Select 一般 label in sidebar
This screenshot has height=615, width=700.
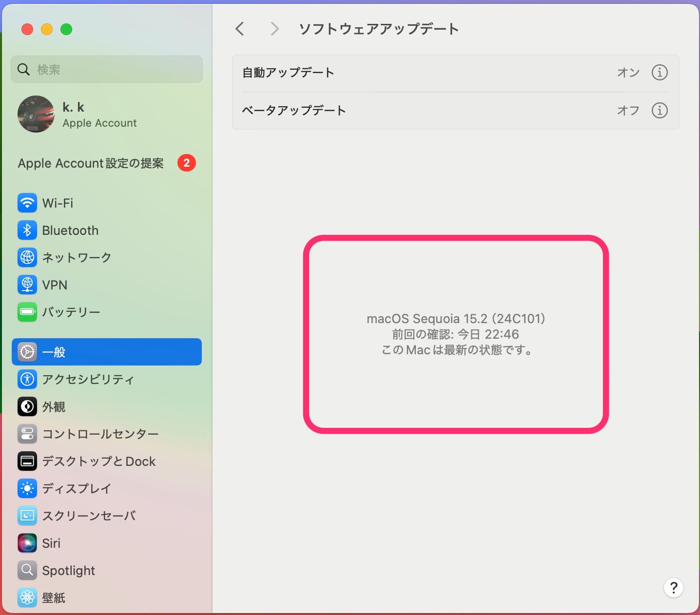(54, 352)
